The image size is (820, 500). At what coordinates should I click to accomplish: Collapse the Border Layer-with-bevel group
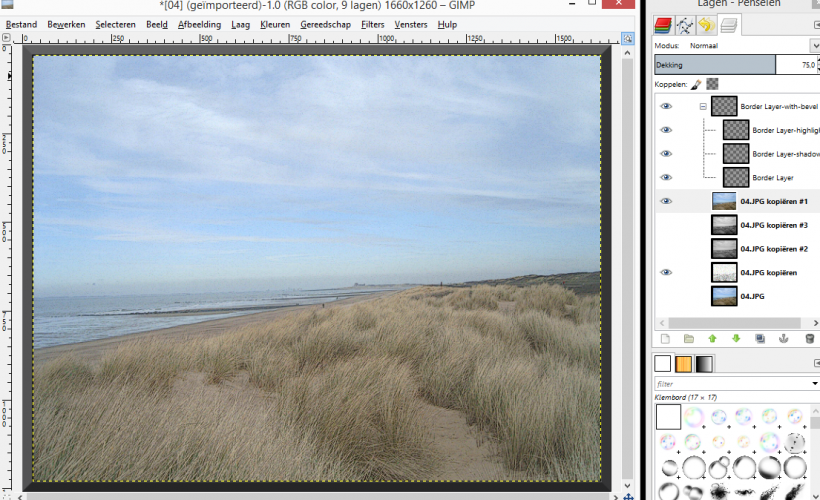click(703, 106)
